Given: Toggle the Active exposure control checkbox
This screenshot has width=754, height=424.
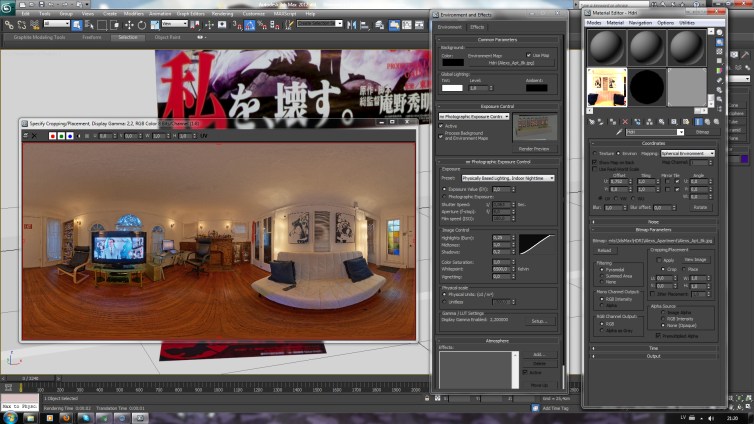Looking at the screenshot, I should [441, 126].
